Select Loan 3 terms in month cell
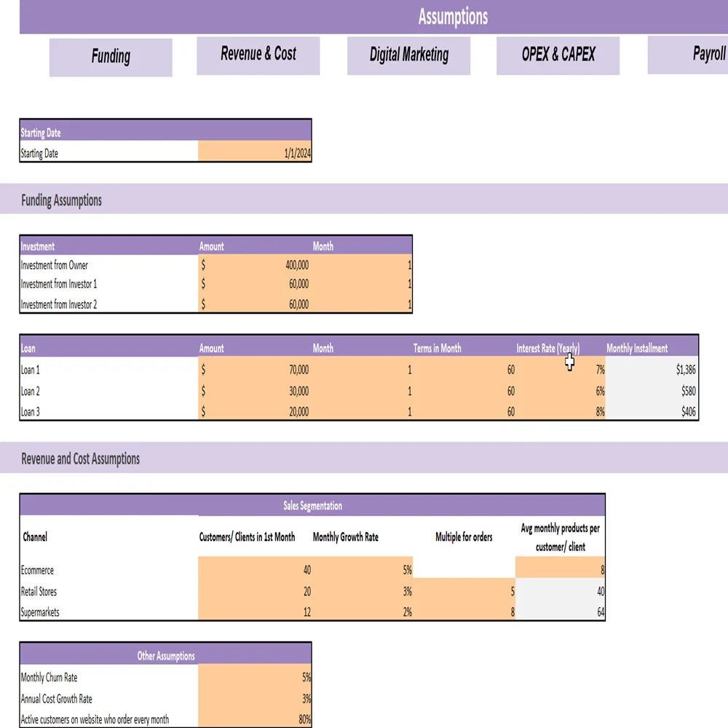This screenshot has width=728, height=728. click(466, 412)
